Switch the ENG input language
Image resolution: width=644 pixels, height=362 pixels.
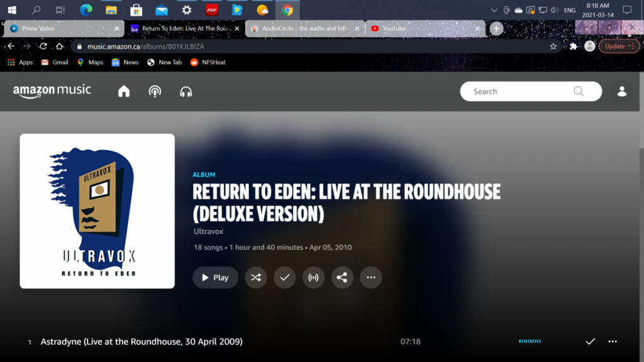(570, 10)
